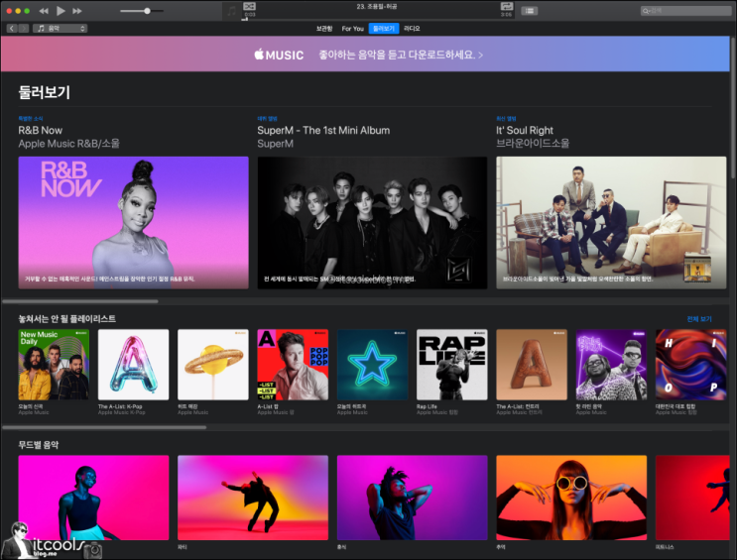Click the song title 23. 조용필-허공
The width and height of the screenshot is (737, 560).
(x=377, y=7)
